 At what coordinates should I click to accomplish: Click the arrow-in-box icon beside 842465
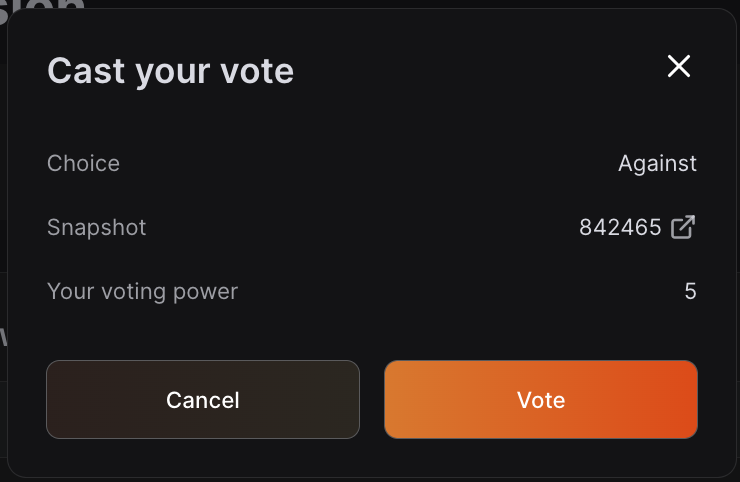pyautogui.click(x=683, y=227)
